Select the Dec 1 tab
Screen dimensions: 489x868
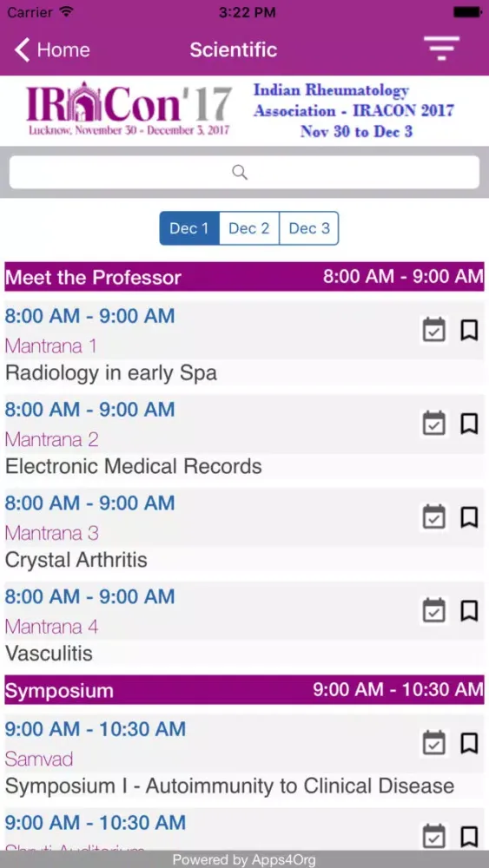click(189, 228)
